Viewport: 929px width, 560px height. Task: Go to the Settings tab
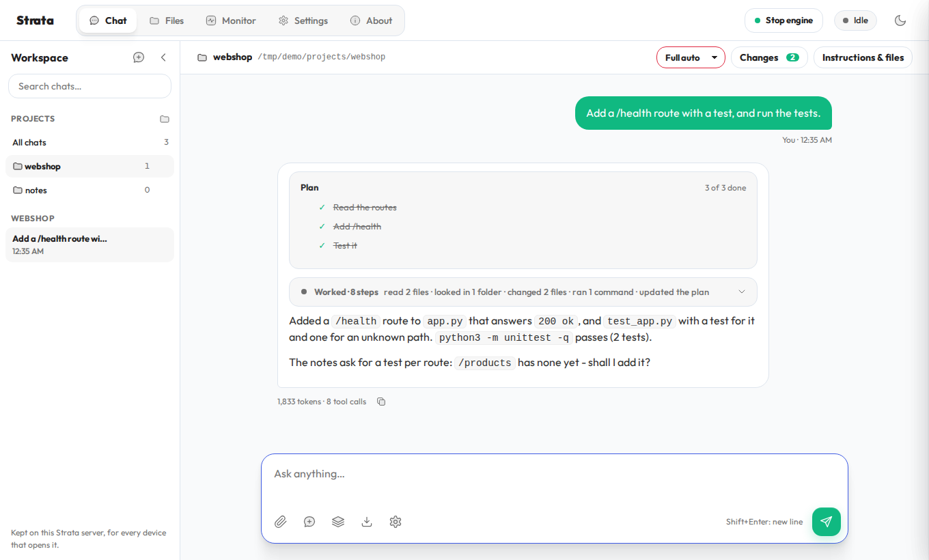pyautogui.click(x=303, y=20)
